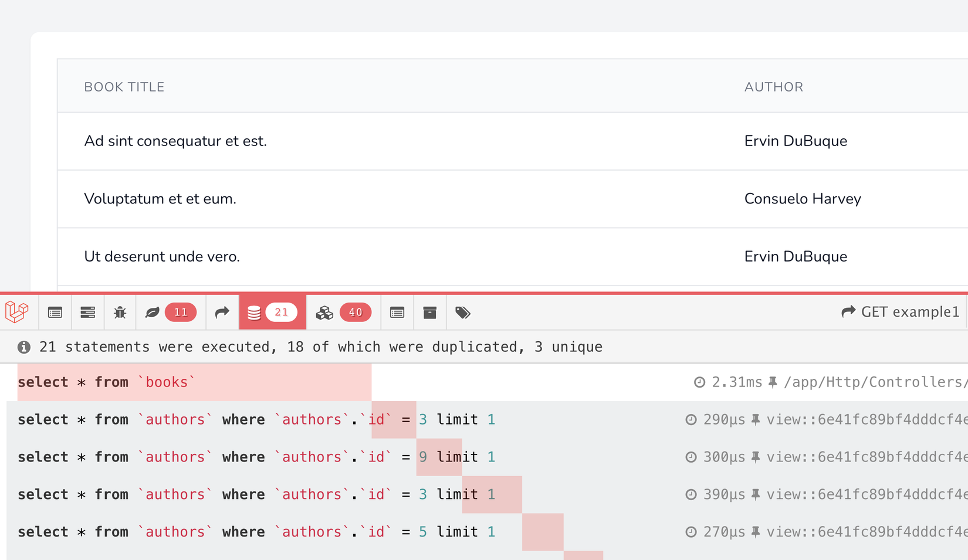Click the BOOK TITLE column header
The width and height of the screenshot is (968, 560).
[x=124, y=87]
